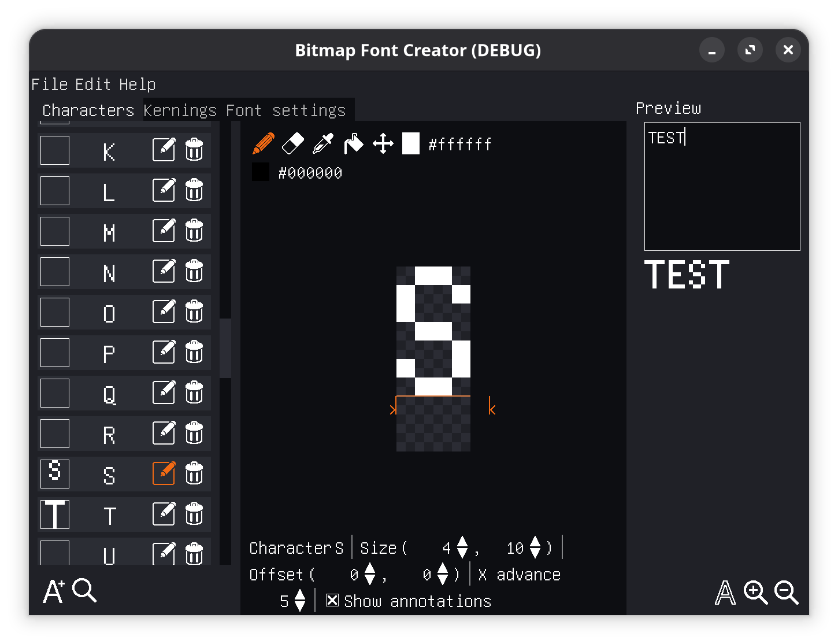
Task: Zoom in the preview with plus magnifier
Action: 756,593
